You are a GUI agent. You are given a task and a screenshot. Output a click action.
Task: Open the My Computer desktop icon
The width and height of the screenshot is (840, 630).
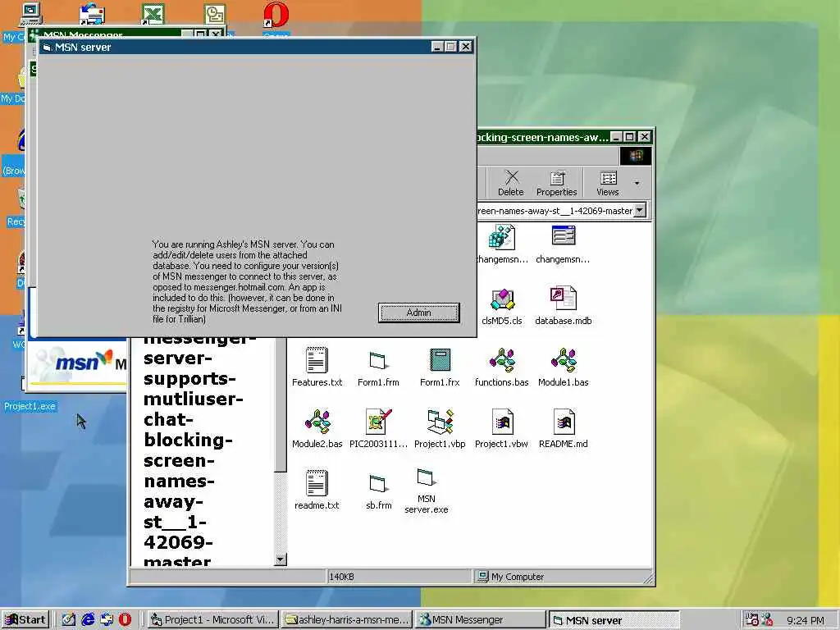[30, 14]
